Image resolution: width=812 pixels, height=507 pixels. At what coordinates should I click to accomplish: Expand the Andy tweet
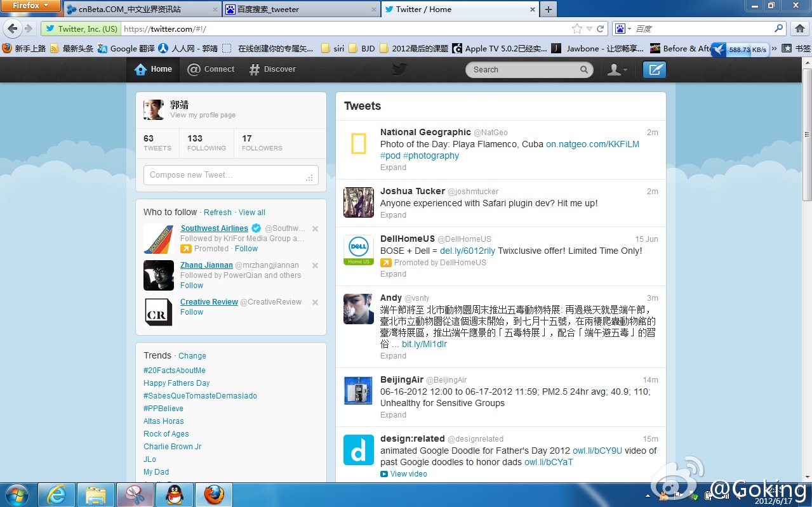393,356
